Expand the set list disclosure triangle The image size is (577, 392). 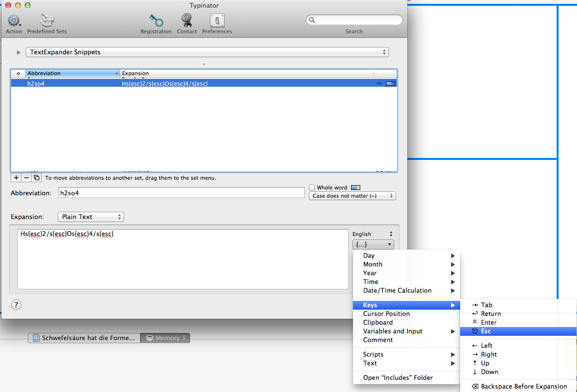19,52
